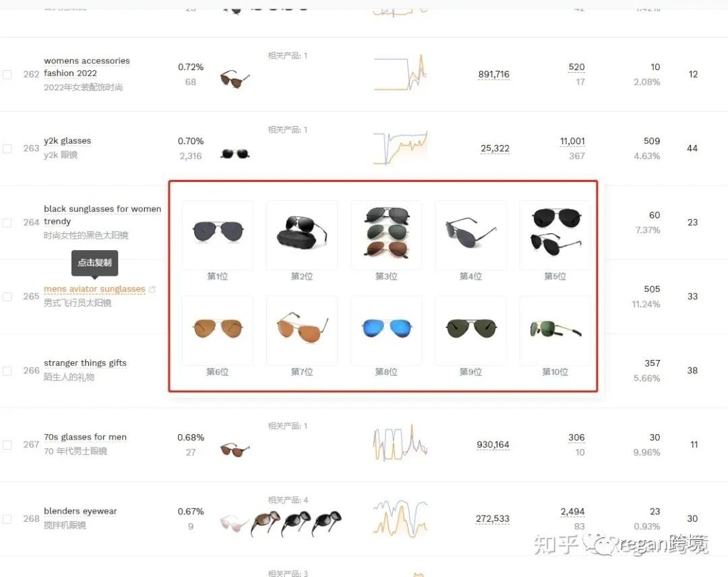The width and height of the screenshot is (728, 577).
Task: Click the blenders eyewear keyword link
Action: click(80, 511)
